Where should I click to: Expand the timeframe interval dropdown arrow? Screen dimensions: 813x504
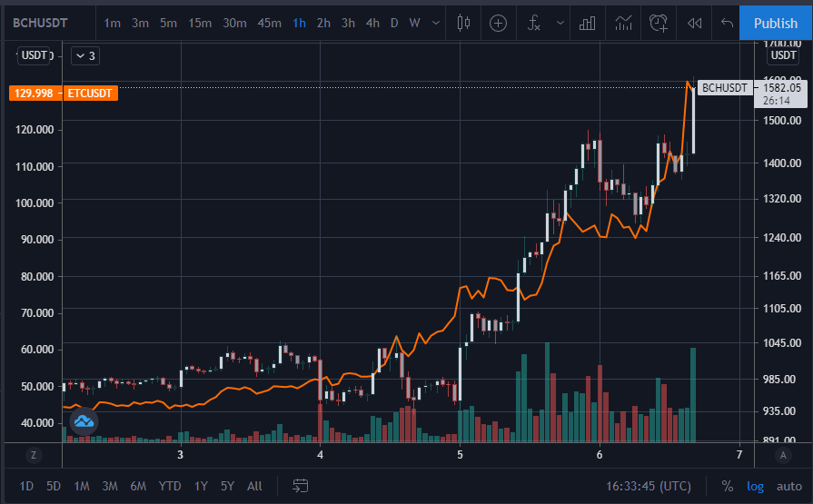point(436,23)
